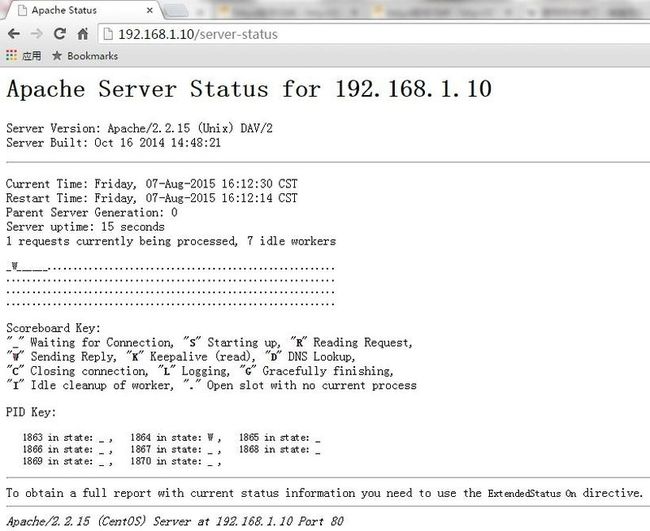Viewport: 650px width, 531px height.
Task: Click the Apache/2.2.15 (CentOS) Server footer
Action: click(x=175, y=521)
